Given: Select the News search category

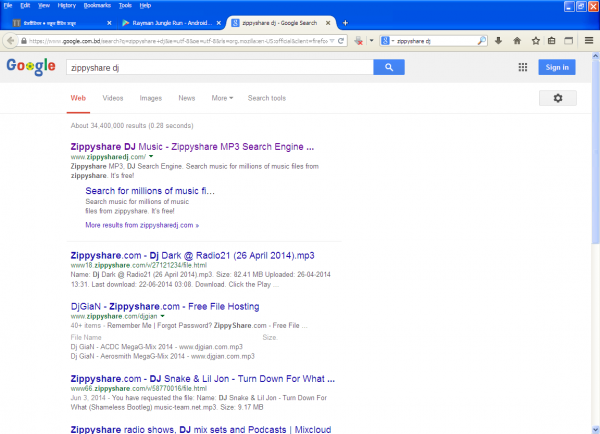Looking at the screenshot, I should 187,98.
